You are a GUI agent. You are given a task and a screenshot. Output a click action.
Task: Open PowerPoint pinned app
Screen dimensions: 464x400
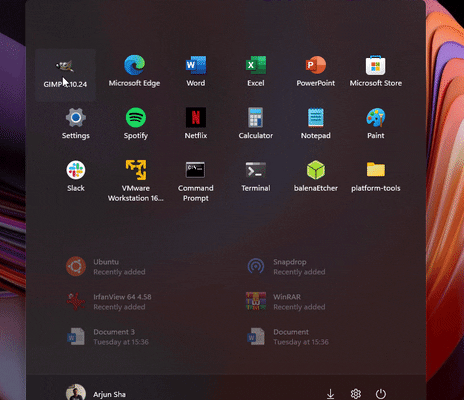[x=316, y=72]
